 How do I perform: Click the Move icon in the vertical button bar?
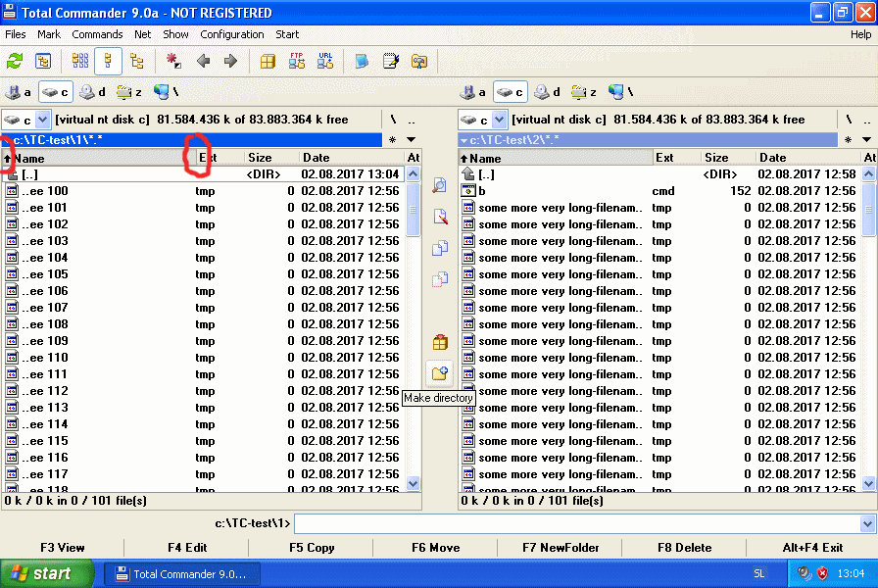coord(440,279)
